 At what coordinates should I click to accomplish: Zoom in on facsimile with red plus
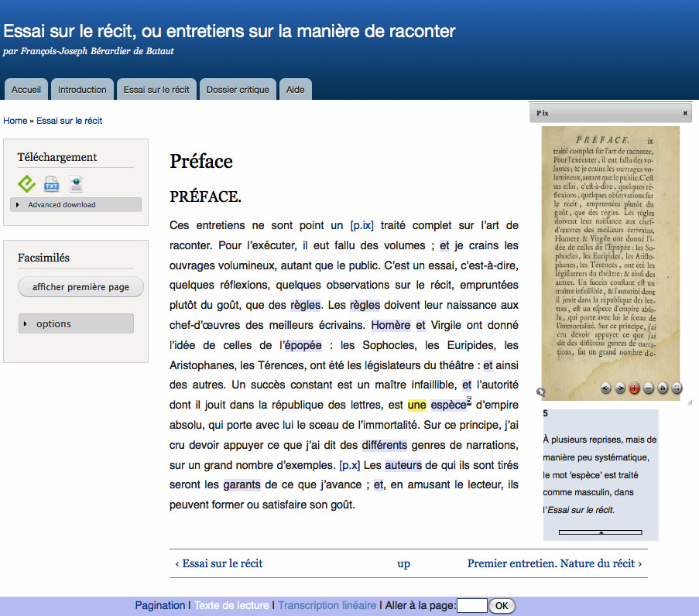pos(634,388)
